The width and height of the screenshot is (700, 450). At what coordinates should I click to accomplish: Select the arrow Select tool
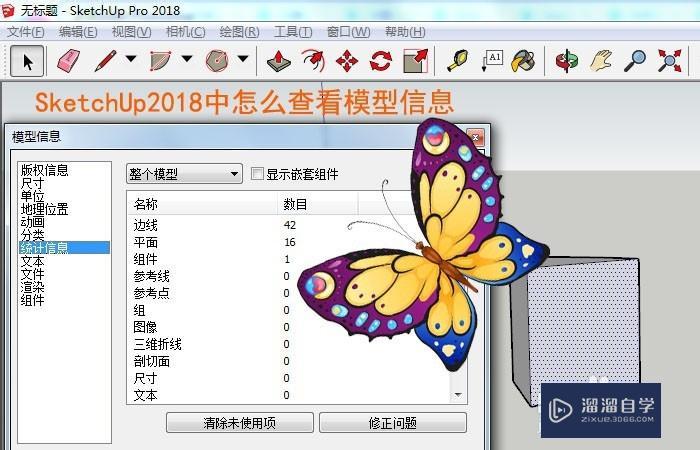[x=27, y=61]
